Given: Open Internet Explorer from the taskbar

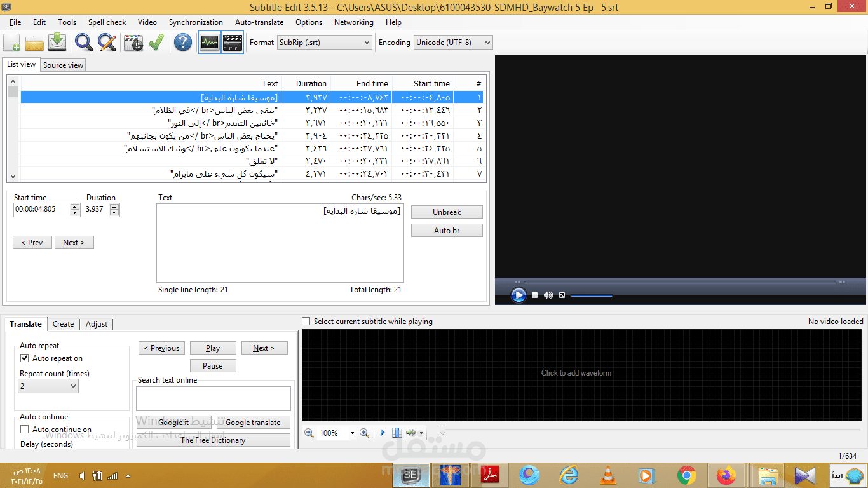Looking at the screenshot, I should (569, 475).
